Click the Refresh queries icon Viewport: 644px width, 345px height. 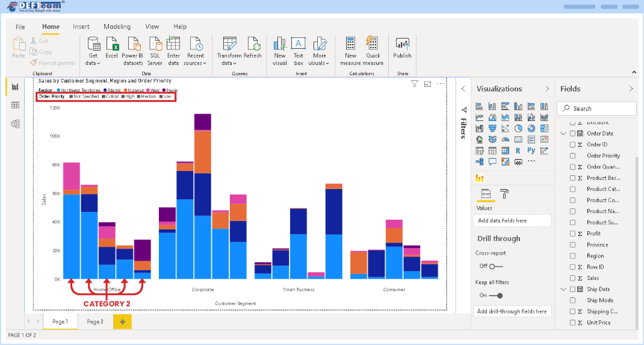[253, 45]
